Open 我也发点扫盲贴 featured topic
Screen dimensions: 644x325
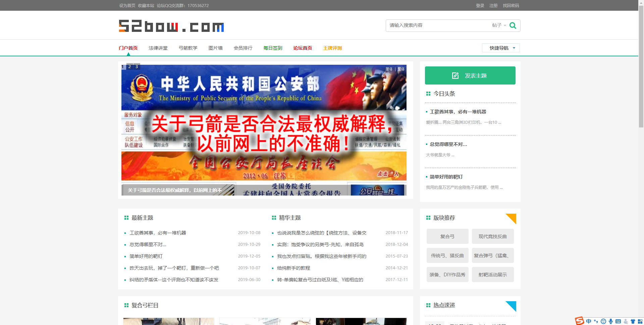pos(322,256)
